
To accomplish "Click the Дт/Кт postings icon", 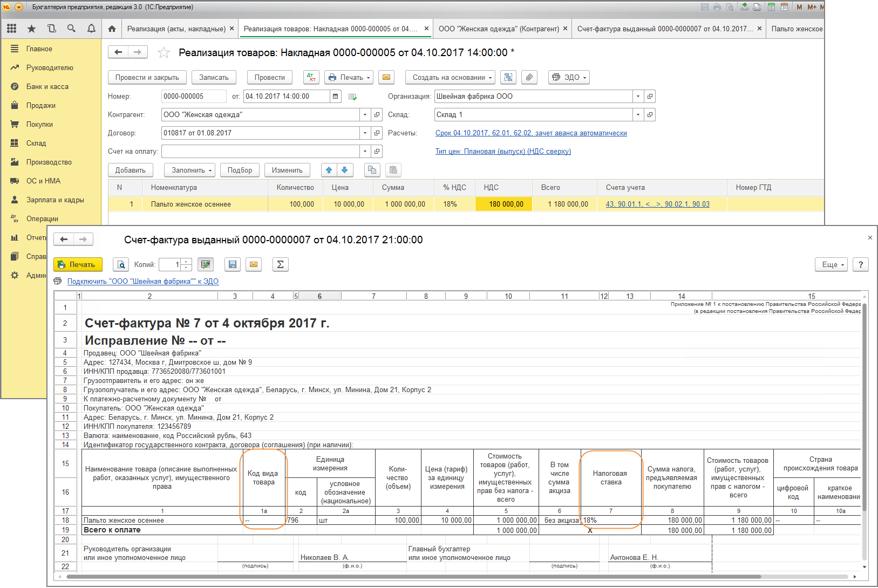I will (311, 77).
